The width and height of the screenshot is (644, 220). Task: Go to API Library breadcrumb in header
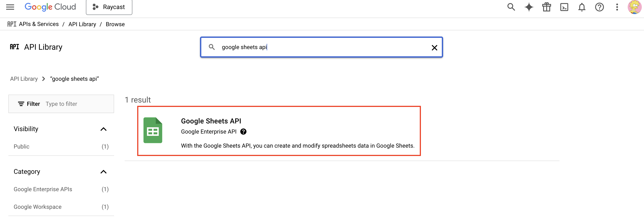tap(82, 24)
